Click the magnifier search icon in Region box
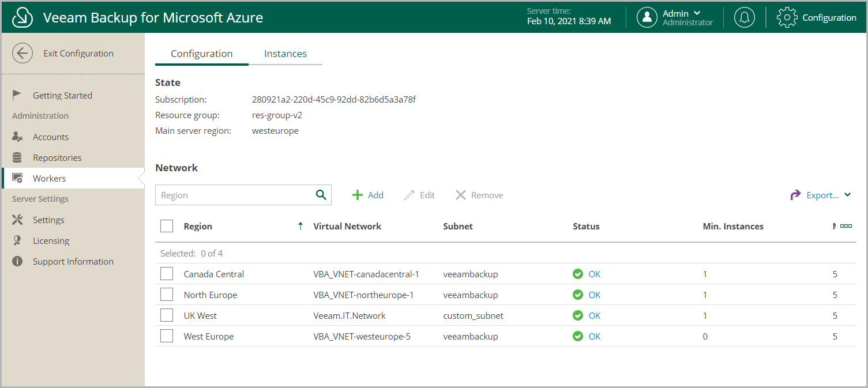This screenshot has height=388, width=868. click(x=321, y=195)
